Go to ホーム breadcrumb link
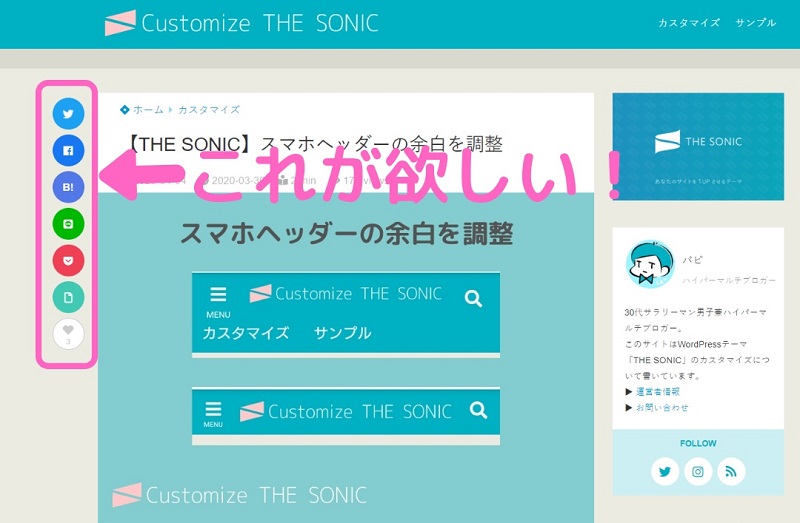This screenshot has height=523, width=800. 148,110
